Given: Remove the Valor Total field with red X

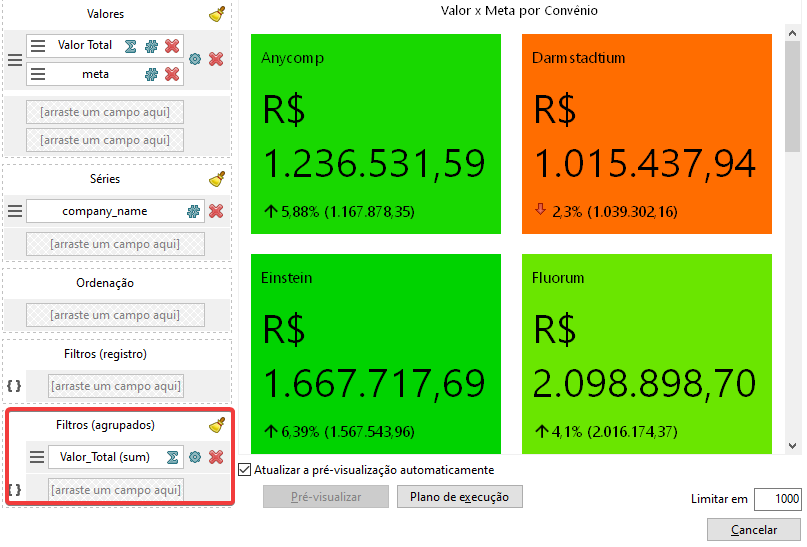Looking at the screenshot, I should (172, 46).
